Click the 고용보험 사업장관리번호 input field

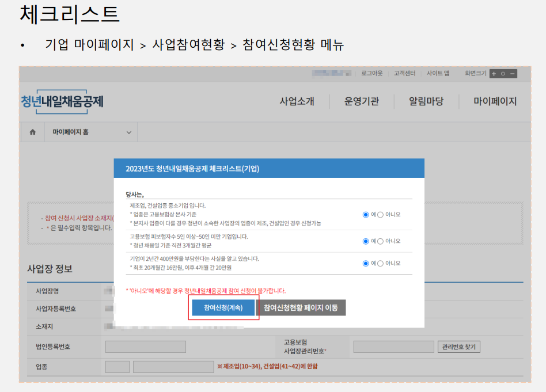395,346
